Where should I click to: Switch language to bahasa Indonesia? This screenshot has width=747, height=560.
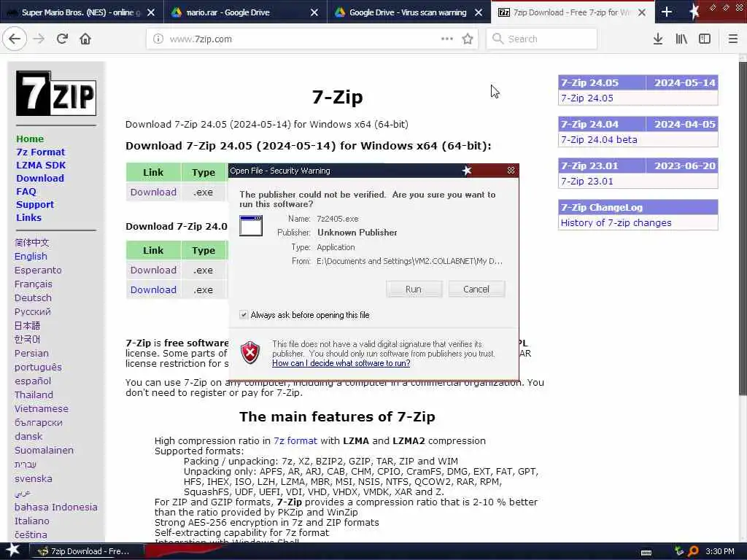click(x=55, y=507)
